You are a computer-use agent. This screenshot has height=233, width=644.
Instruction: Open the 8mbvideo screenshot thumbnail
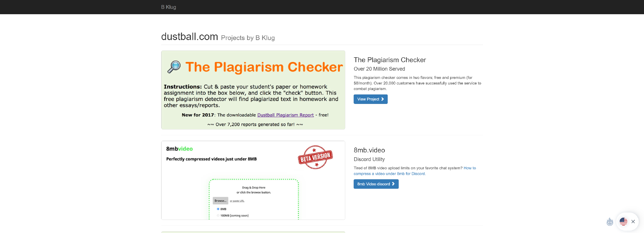(x=253, y=180)
